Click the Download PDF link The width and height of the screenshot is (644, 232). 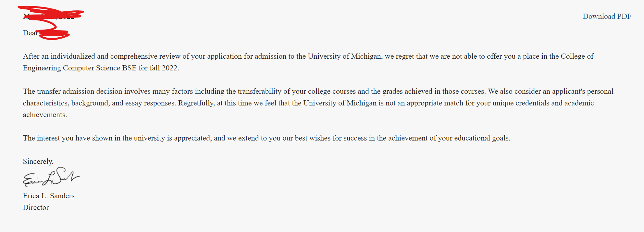pyautogui.click(x=607, y=16)
